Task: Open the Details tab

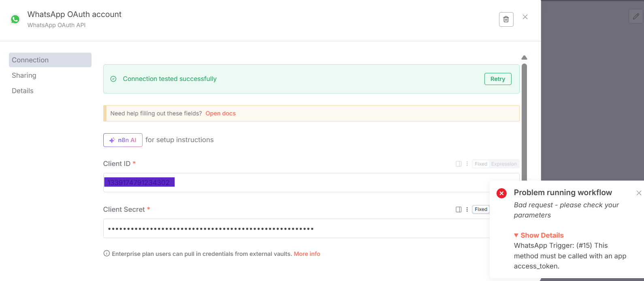Action: [23, 91]
